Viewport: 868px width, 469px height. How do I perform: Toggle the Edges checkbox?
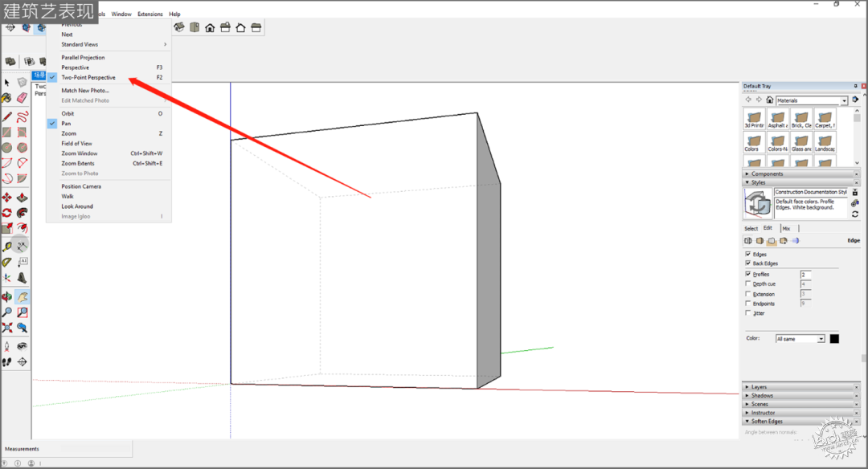click(748, 254)
